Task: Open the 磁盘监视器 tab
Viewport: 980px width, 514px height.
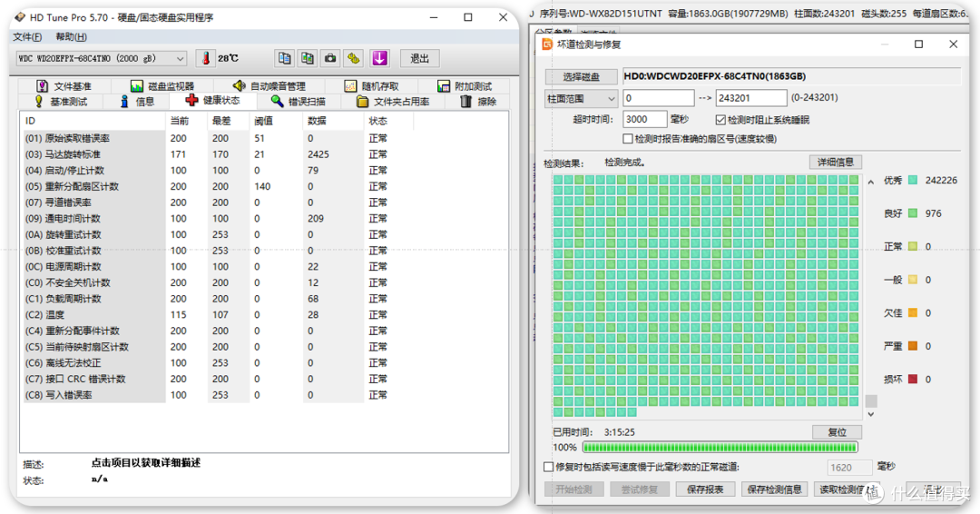Action: coord(162,85)
